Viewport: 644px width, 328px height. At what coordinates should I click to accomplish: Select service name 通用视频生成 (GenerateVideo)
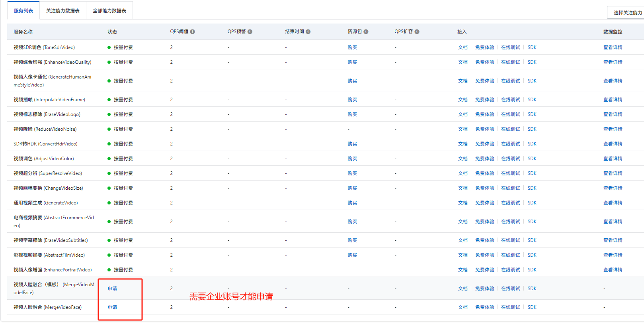(x=46, y=203)
